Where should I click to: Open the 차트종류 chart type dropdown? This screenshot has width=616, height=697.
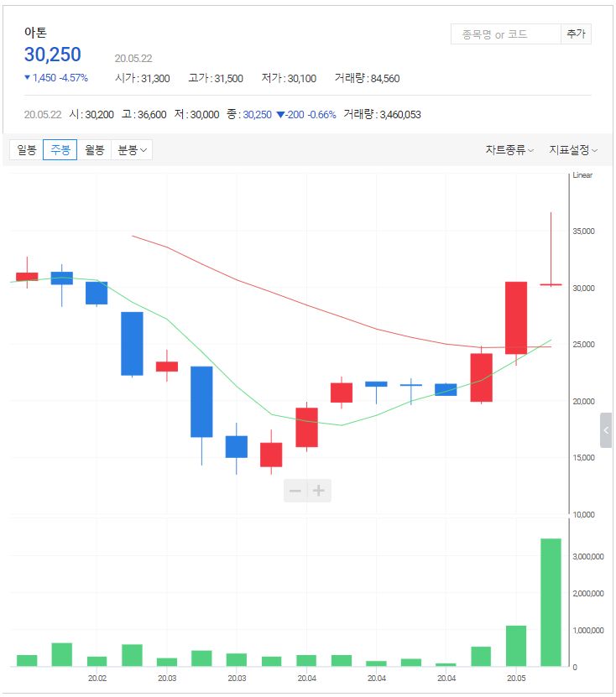[509, 150]
